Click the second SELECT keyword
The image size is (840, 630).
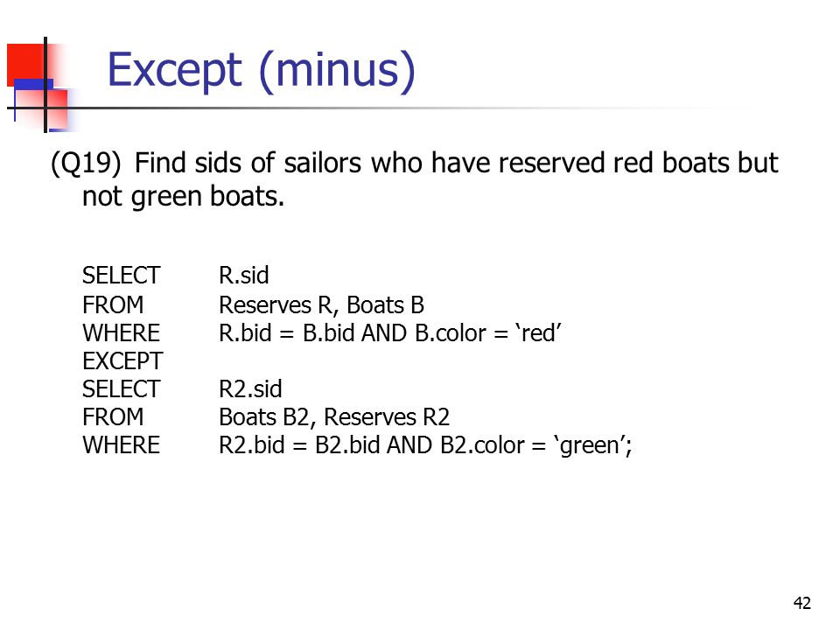tap(121, 388)
